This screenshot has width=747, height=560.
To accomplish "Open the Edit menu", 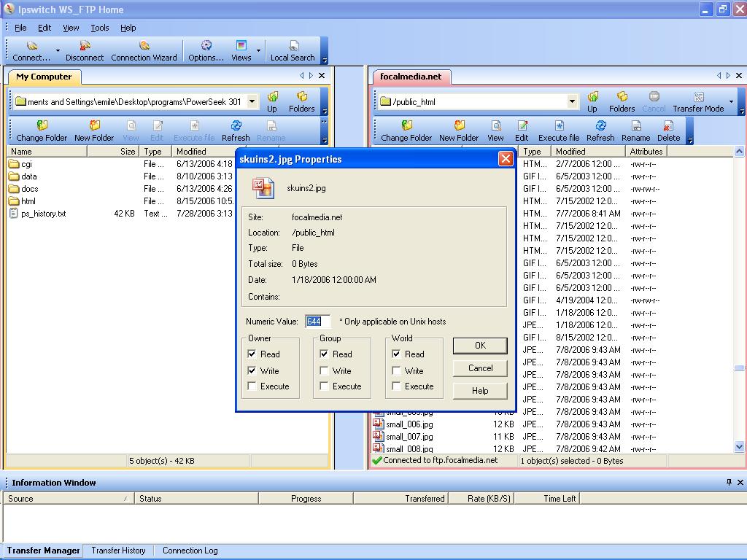I will click(44, 28).
